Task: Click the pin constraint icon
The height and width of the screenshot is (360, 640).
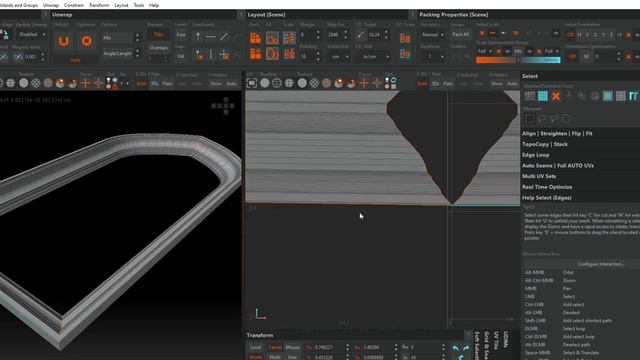Action: [x=198, y=37]
